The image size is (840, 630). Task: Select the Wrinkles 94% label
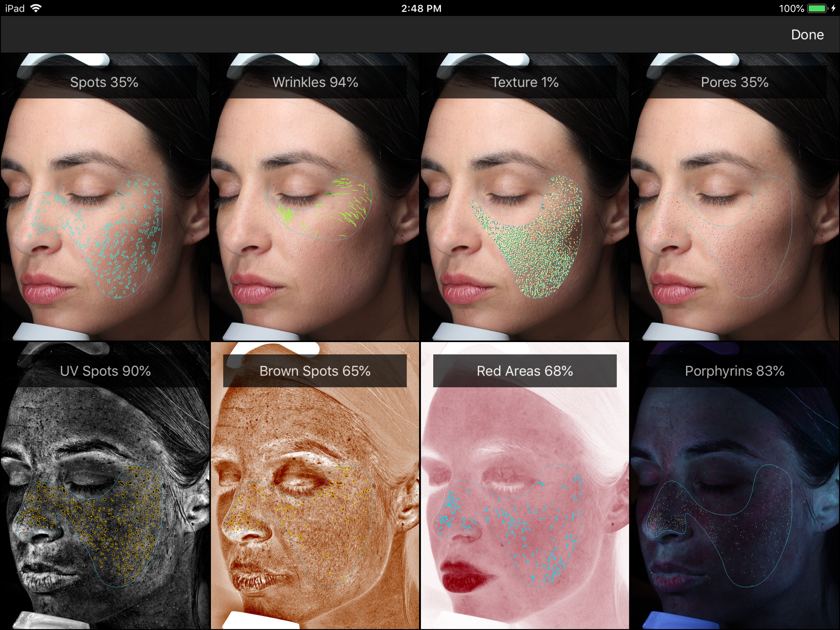pos(315,82)
